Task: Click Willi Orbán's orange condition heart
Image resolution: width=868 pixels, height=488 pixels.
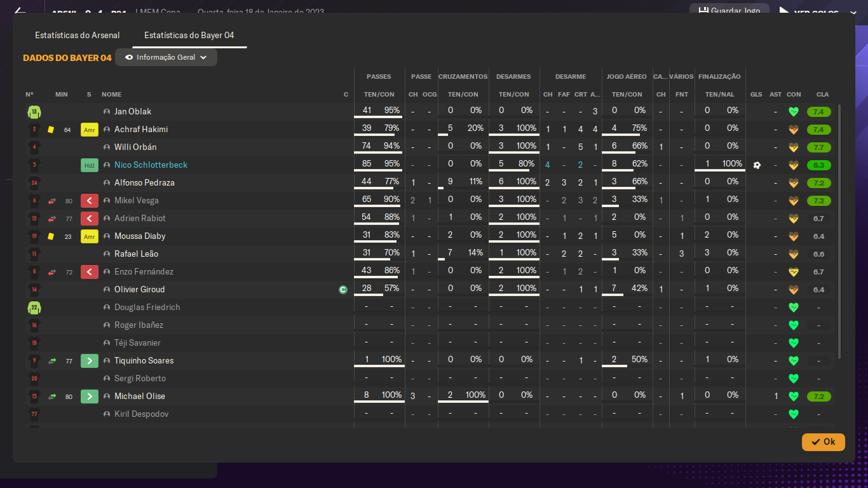Action: pos(793,147)
